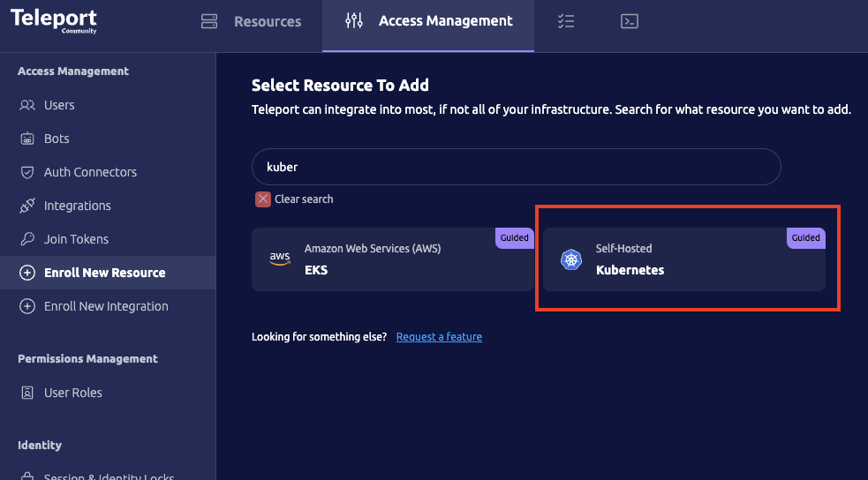Click the Users people icon
Image resolution: width=868 pixels, height=480 pixels.
click(27, 105)
